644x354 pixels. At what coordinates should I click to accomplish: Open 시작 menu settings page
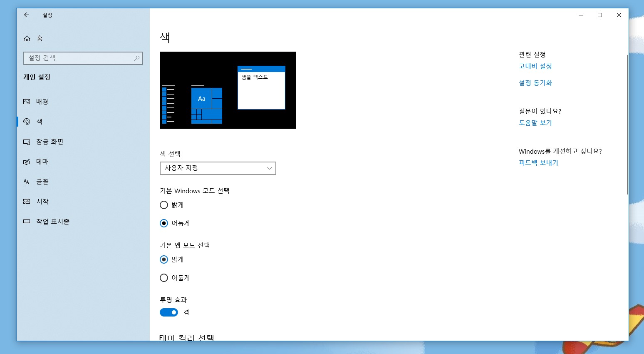(x=83, y=202)
